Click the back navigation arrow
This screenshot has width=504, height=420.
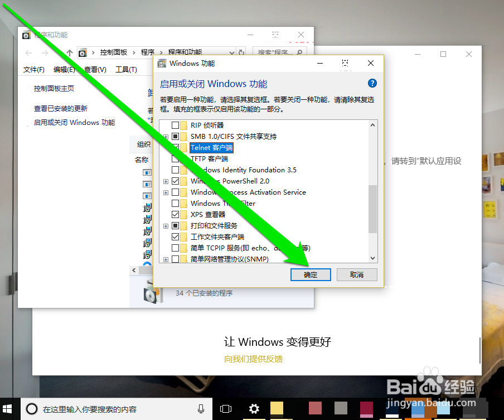(x=28, y=52)
